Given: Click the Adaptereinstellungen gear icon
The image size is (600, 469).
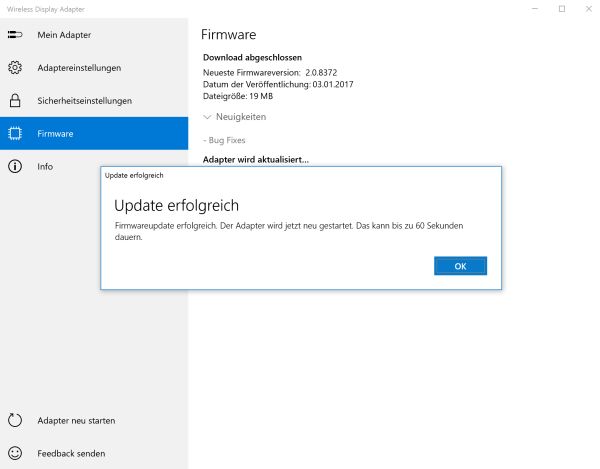Looking at the screenshot, I should (x=15, y=68).
